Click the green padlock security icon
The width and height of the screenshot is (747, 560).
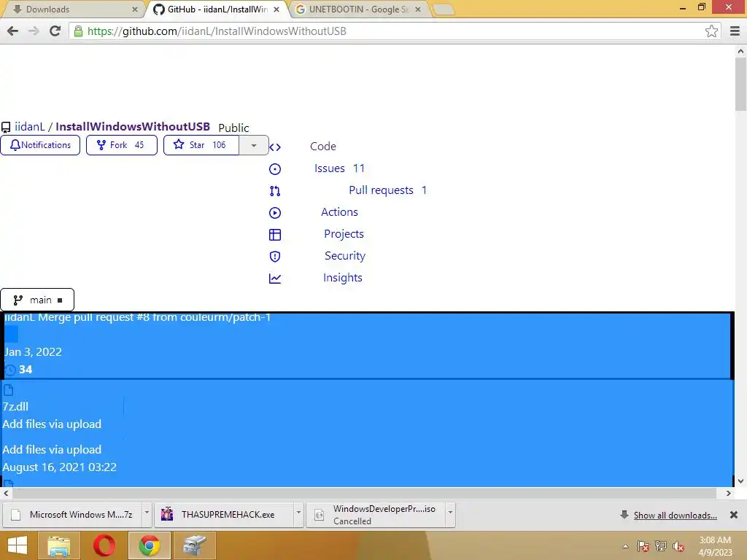coord(78,31)
